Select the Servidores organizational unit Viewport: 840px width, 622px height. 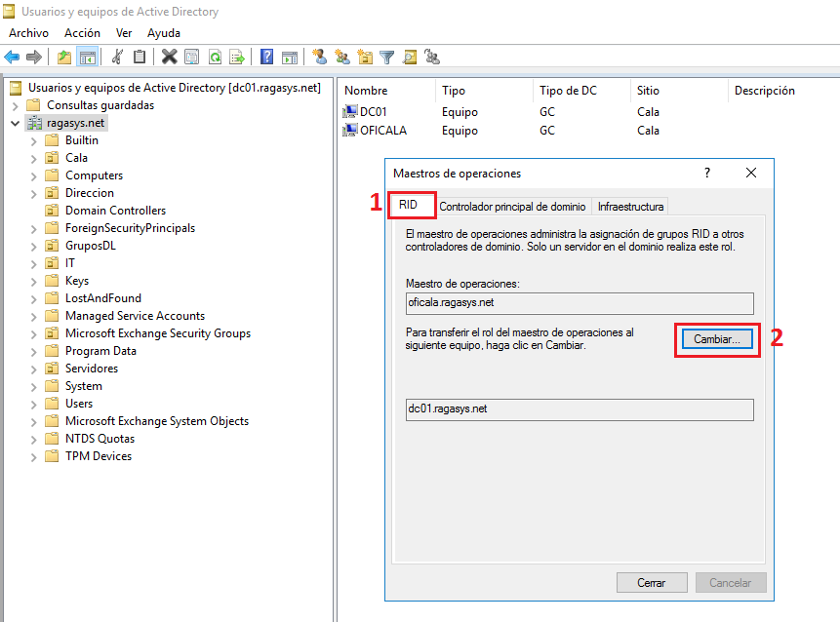click(x=92, y=369)
